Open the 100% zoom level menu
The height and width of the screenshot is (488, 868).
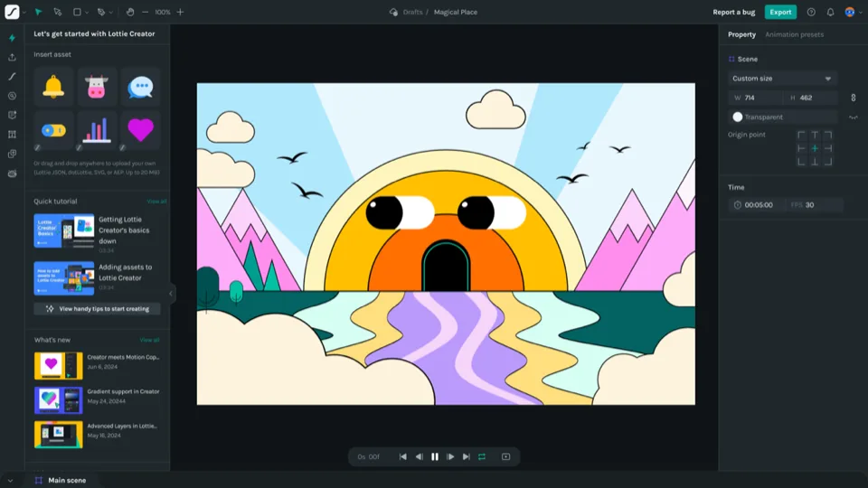(x=162, y=12)
